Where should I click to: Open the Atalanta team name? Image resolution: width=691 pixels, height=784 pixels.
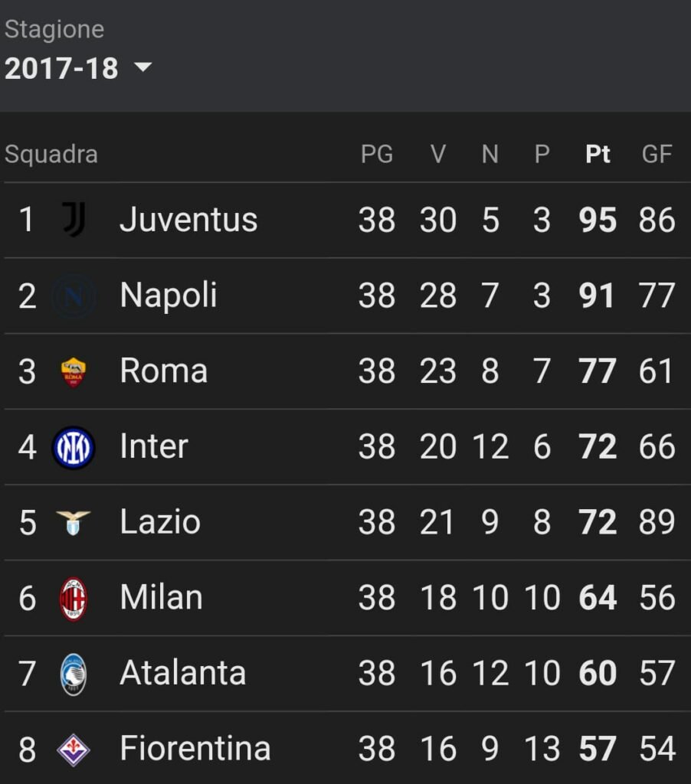[183, 672]
